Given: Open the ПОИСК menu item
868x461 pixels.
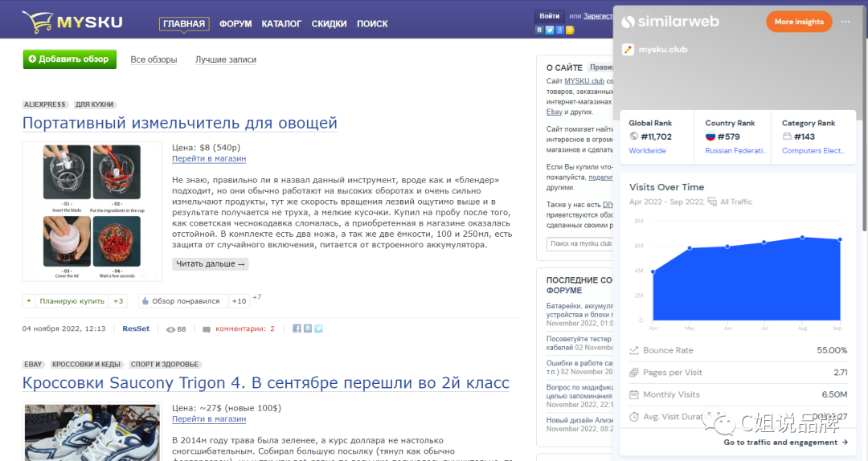Looking at the screenshot, I should pyautogui.click(x=372, y=24).
